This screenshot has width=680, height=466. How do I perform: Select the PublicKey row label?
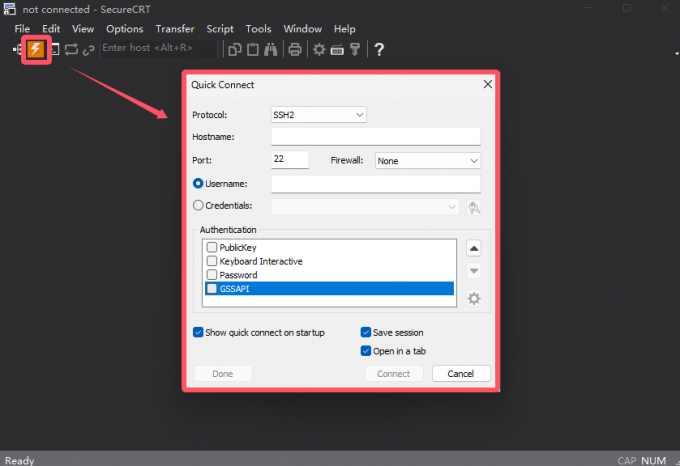pyautogui.click(x=238, y=248)
